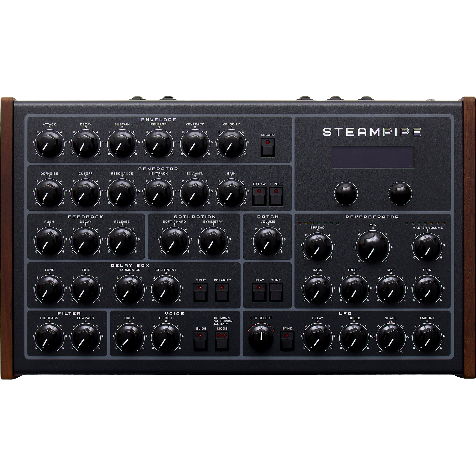The image size is (476, 476).
Task: Click the LFO Select rotary knob
Action: [261, 337]
